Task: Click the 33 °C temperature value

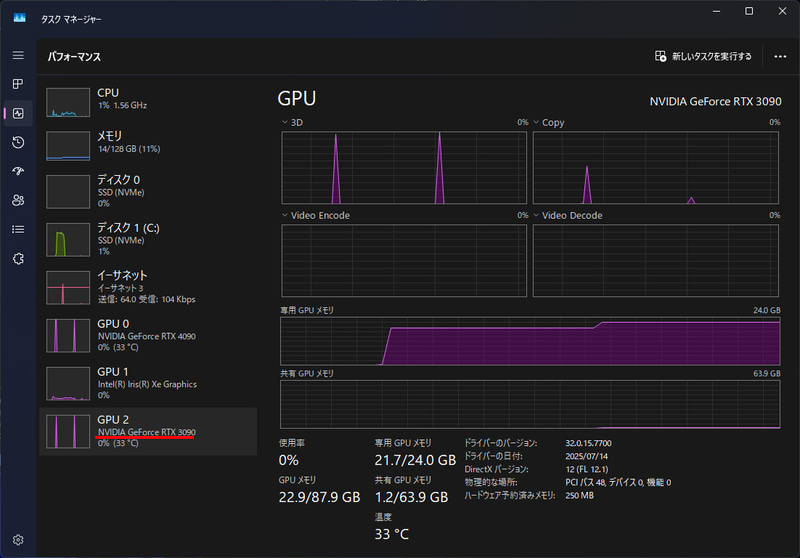Action: [x=391, y=534]
